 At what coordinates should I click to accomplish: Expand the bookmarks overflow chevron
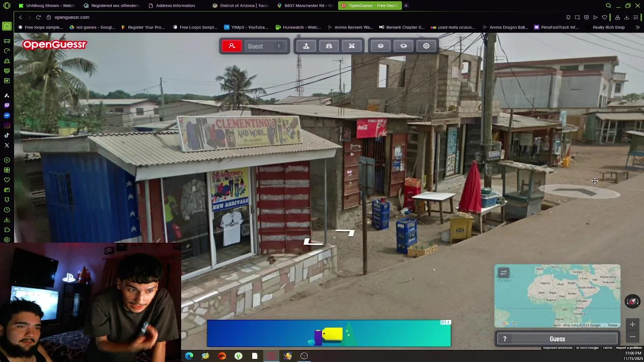[637, 27]
